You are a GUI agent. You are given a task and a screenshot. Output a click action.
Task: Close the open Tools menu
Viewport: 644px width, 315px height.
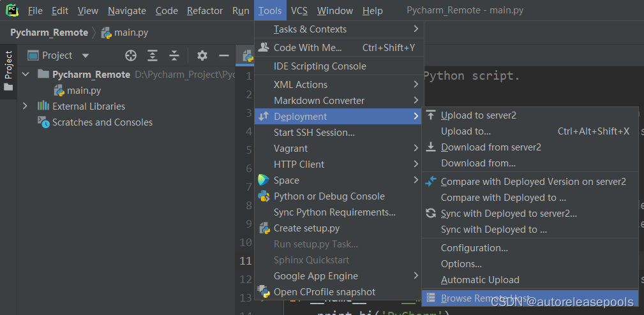[x=270, y=11]
